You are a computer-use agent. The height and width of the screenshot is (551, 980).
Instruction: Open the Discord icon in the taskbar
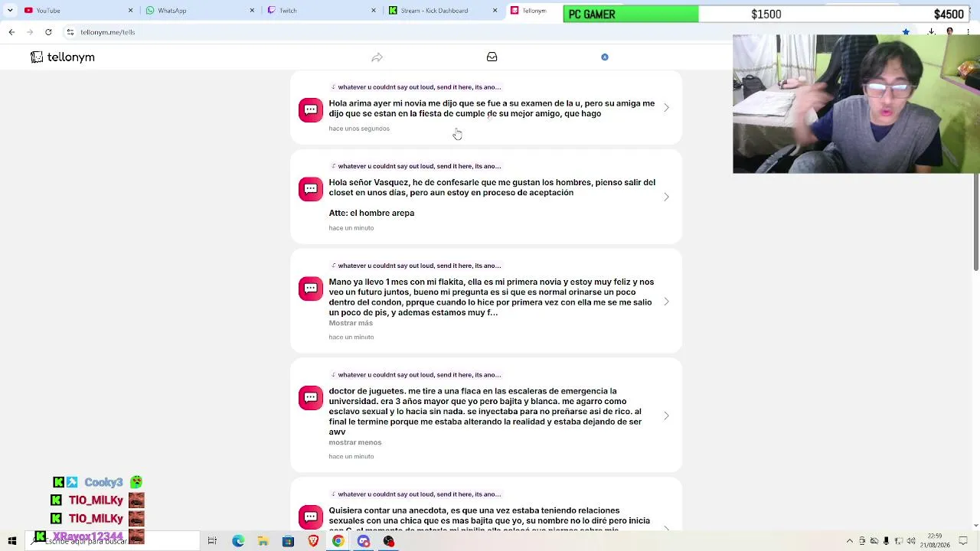364,541
